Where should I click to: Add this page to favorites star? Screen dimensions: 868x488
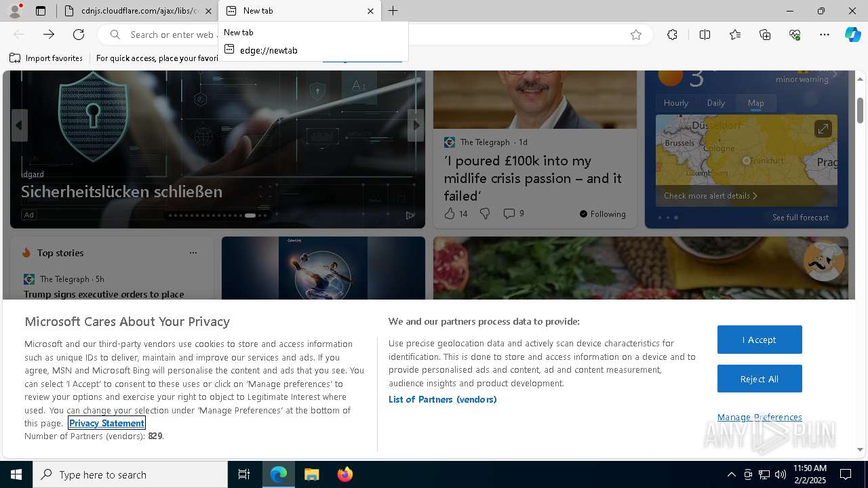point(636,35)
